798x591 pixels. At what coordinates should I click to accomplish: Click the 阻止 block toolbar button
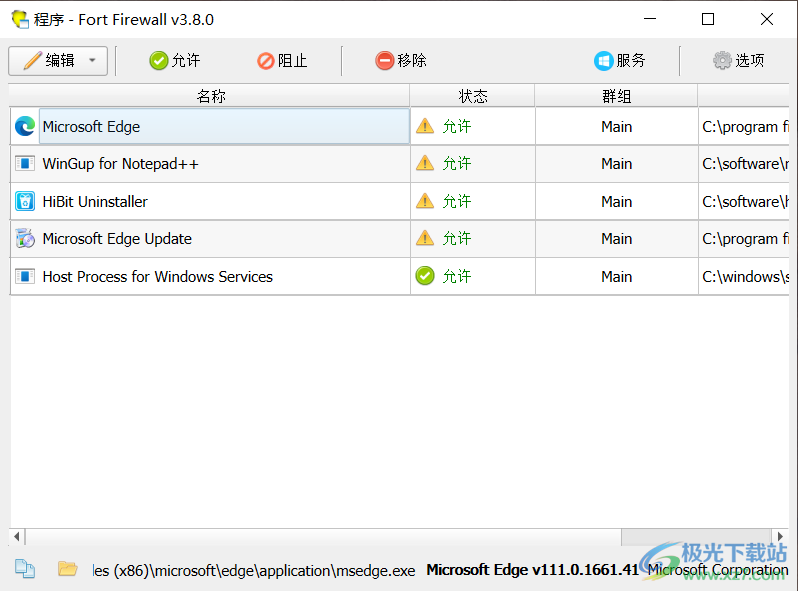[x=282, y=61]
